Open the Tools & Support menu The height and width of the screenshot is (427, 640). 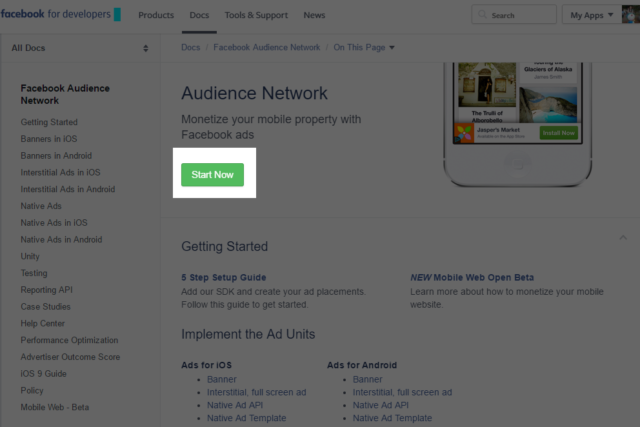[x=256, y=15]
